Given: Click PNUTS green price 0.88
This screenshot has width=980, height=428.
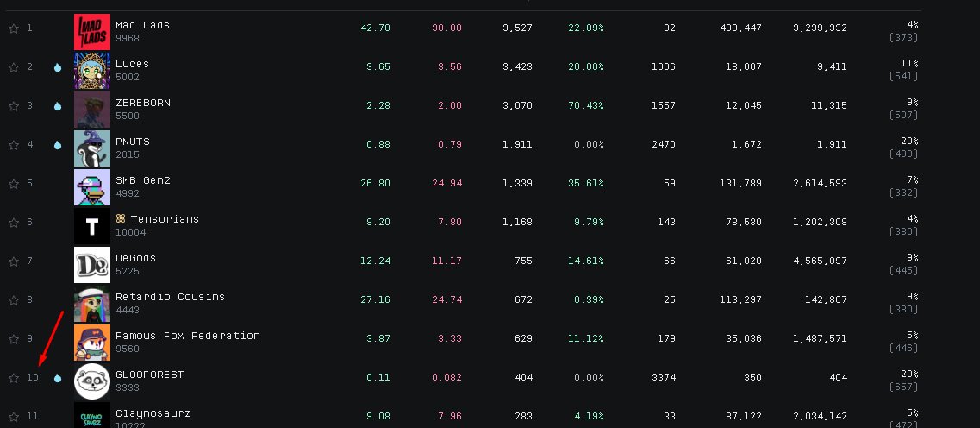Looking at the screenshot, I should [x=378, y=145].
